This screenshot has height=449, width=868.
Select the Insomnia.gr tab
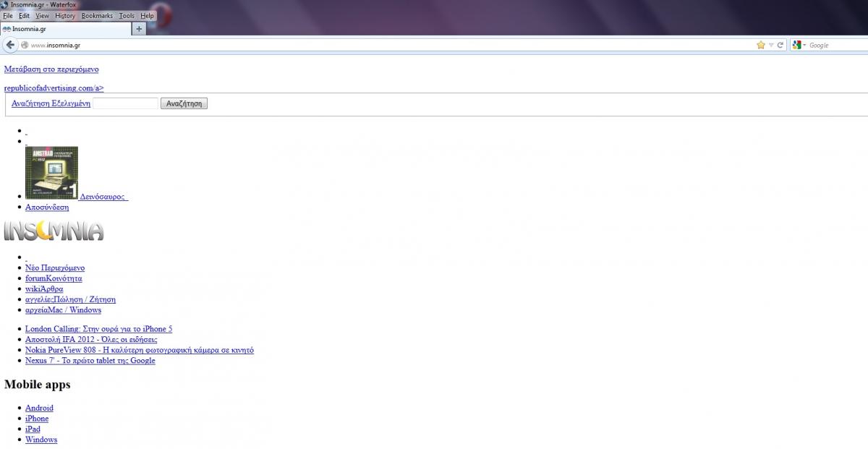pos(66,29)
